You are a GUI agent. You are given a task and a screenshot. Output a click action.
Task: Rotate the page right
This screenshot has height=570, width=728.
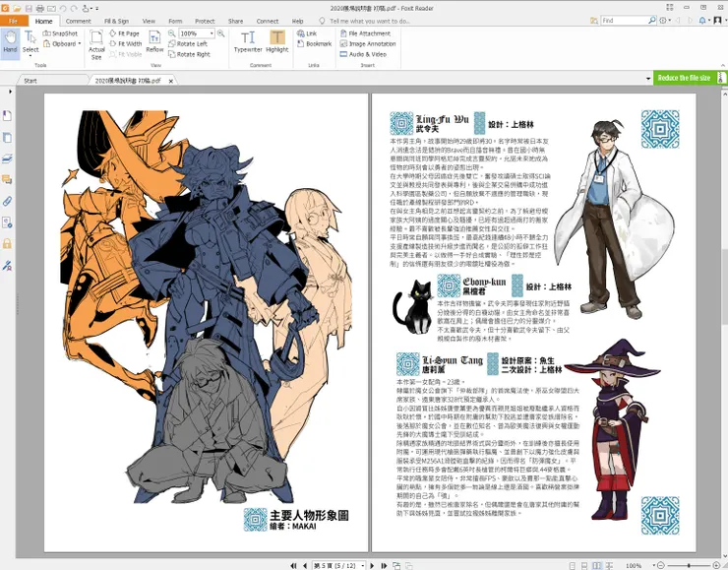click(x=190, y=54)
